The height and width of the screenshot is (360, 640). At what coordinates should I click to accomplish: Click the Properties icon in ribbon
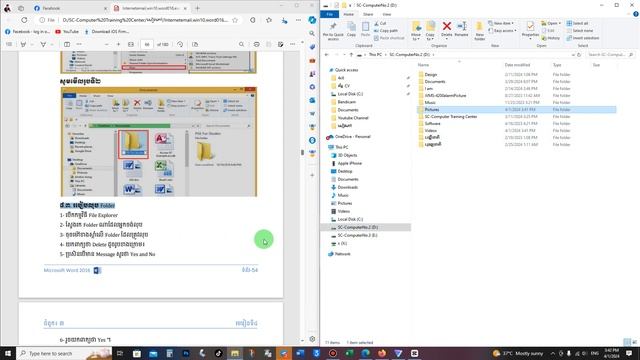(530, 27)
